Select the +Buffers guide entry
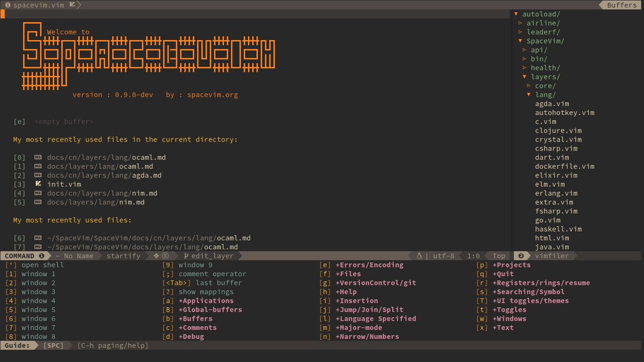Viewport: 644px width, 362px height. click(x=195, y=319)
